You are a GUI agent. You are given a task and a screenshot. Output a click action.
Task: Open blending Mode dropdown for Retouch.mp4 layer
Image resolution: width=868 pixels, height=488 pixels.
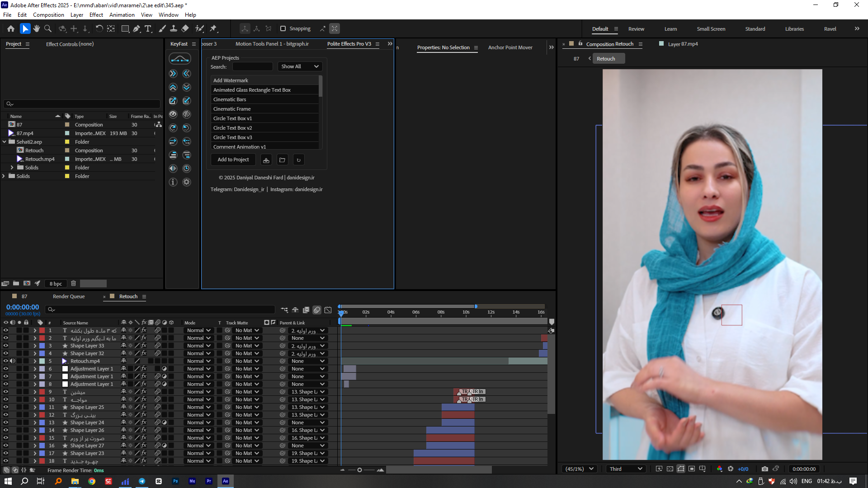[198, 361]
